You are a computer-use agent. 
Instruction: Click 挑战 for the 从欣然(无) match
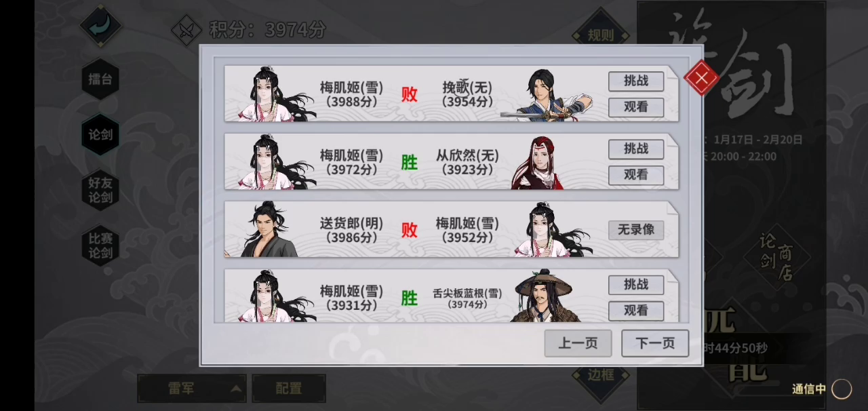(x=636, y=149)
